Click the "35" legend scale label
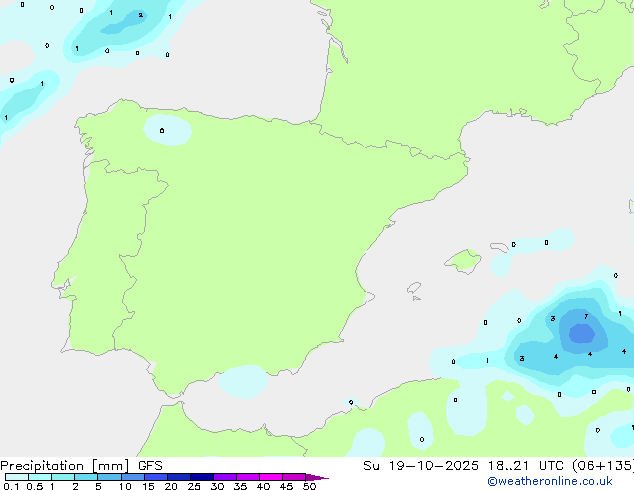 240,486
